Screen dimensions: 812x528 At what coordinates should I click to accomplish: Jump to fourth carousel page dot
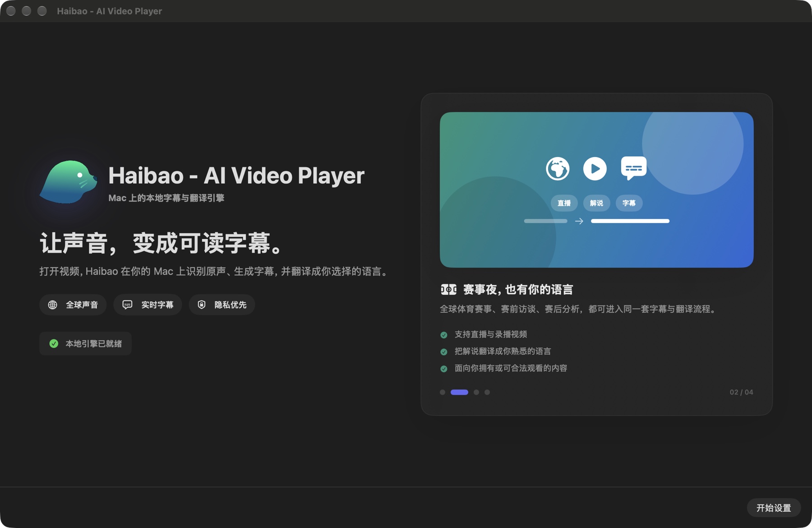tap(487, 392)
